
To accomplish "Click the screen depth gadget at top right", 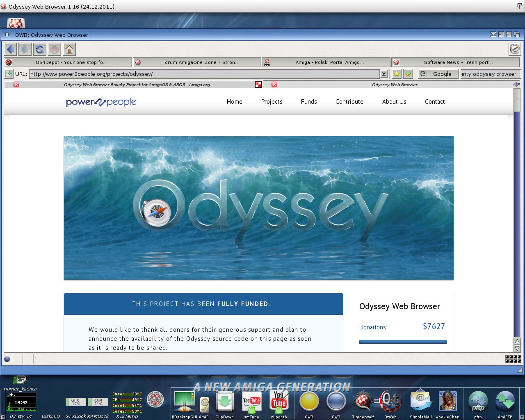I will click(520, 6).
